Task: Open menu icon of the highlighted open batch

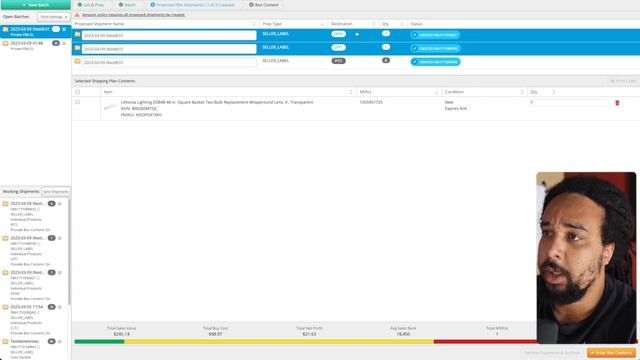Action: [64, 29]
